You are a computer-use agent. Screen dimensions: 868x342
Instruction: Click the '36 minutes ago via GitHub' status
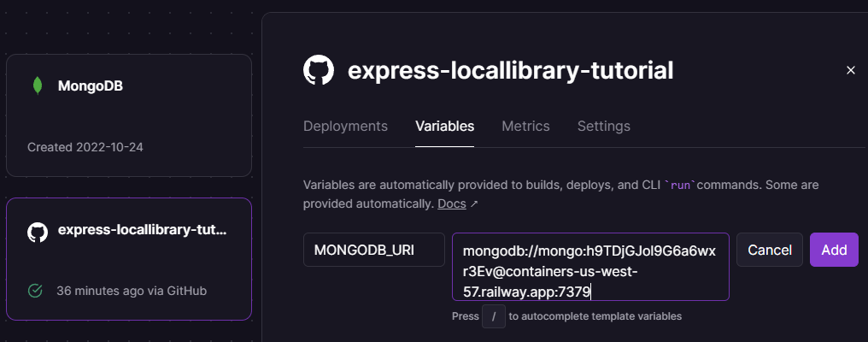pyautogui.click(x=132, y=291)
